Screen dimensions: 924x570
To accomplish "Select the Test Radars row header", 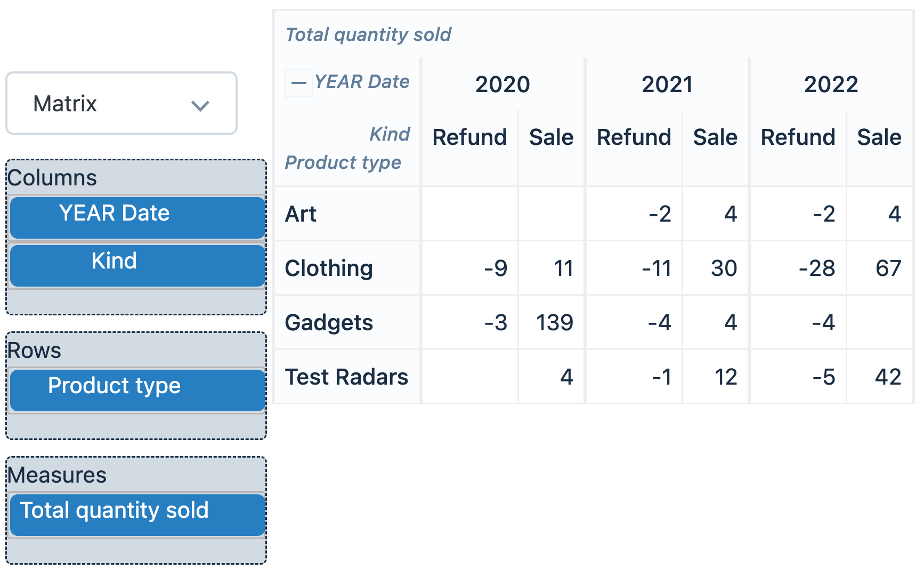I will tap(346, 377).
